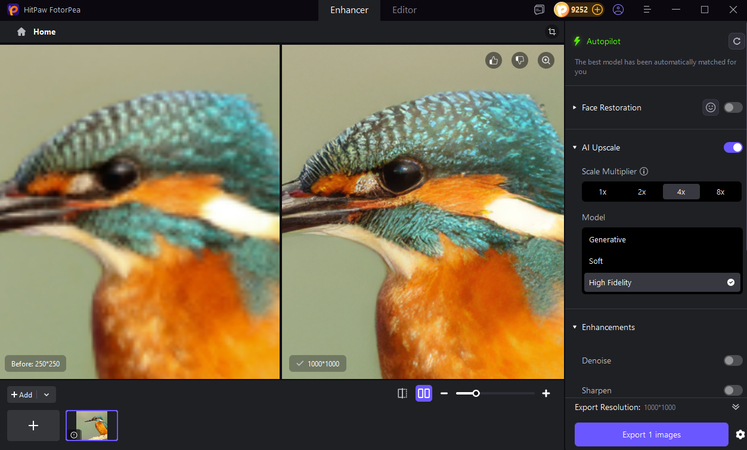Show Scale Multiplier info tooltip icon
The image size is (747, 450).
coord(644,171)
